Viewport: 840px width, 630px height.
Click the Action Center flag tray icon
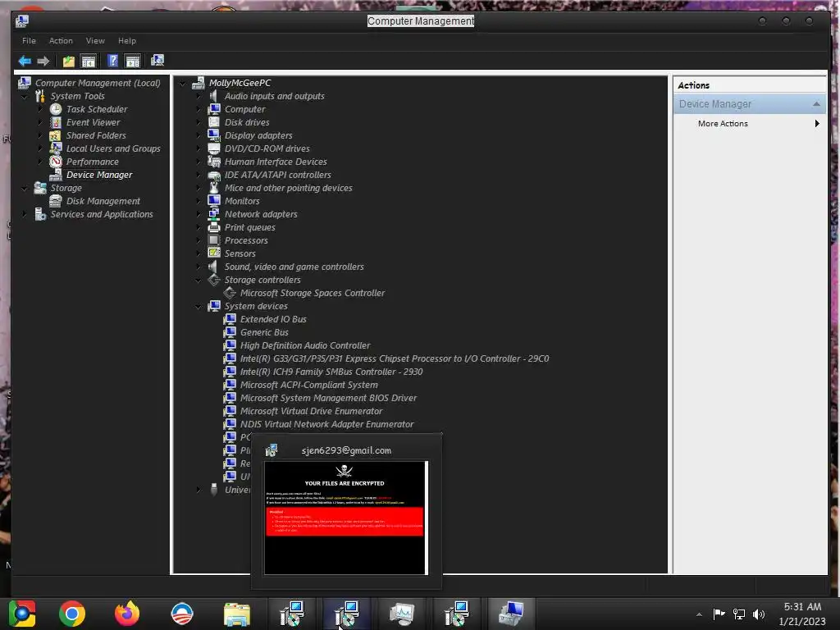click(719, 614)
